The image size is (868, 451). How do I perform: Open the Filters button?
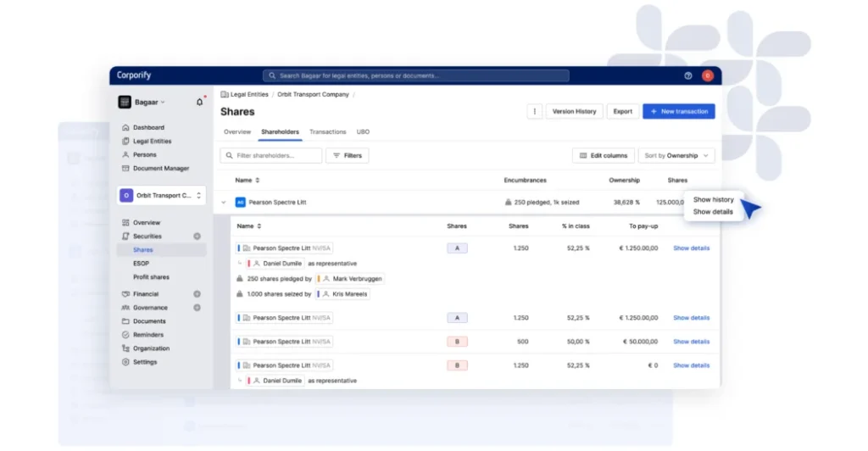347,155
